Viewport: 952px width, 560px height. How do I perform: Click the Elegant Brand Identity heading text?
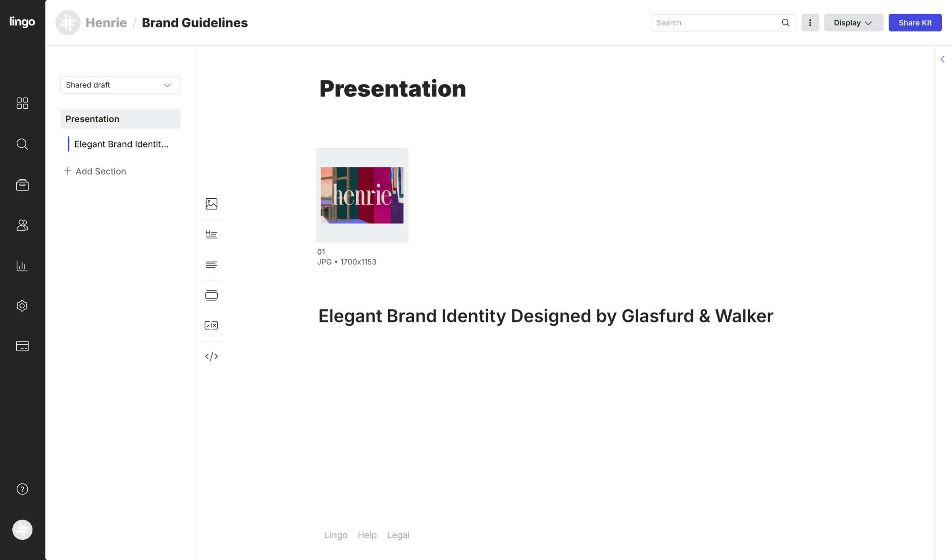point(546,316)
